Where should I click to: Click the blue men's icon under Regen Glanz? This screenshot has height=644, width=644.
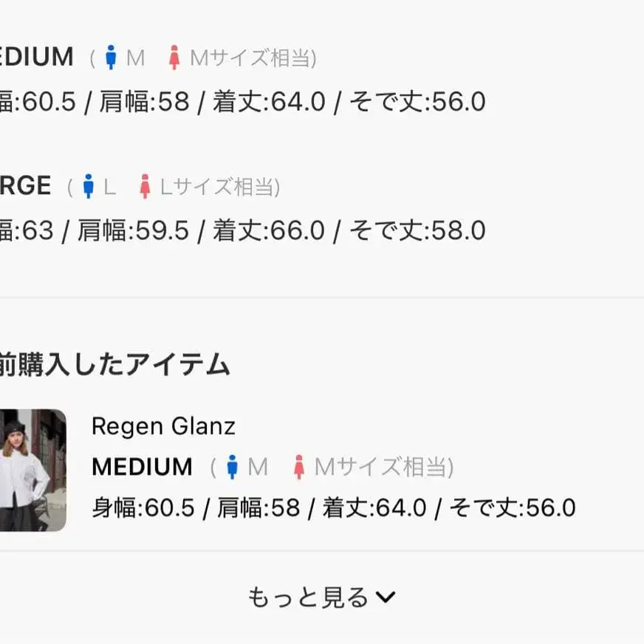[x=232, y=467]
